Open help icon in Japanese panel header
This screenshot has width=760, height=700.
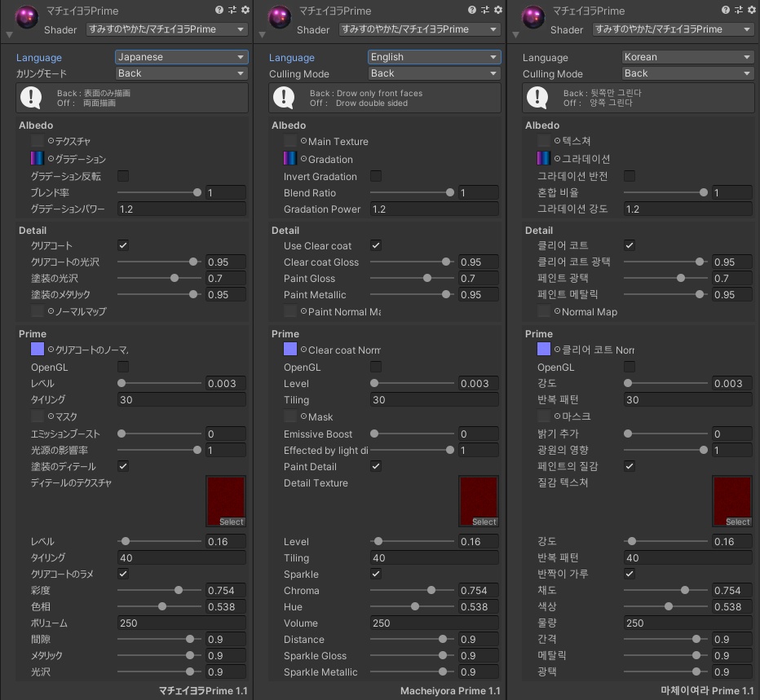pyautogui.click(x=219, y=10)
